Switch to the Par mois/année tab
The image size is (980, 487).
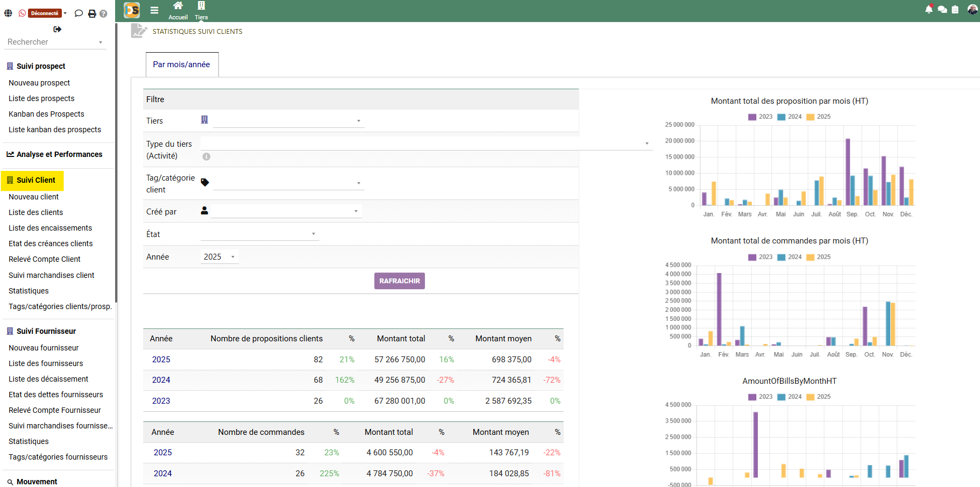(x=182, y=64)
